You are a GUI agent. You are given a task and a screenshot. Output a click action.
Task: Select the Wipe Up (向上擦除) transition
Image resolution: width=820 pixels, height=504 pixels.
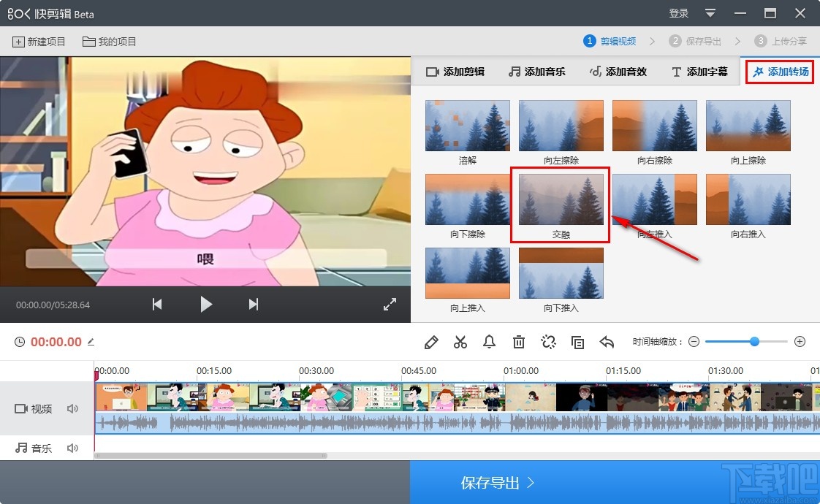click(748, 126)
